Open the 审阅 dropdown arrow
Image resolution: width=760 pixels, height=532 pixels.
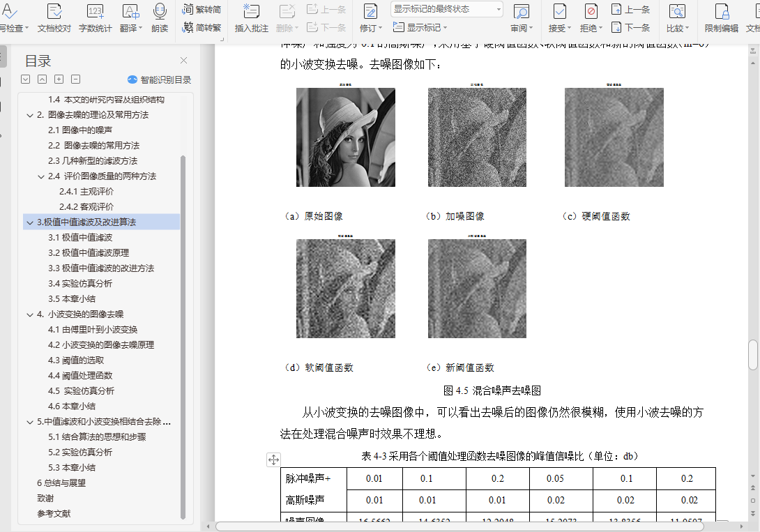[531, 28]
